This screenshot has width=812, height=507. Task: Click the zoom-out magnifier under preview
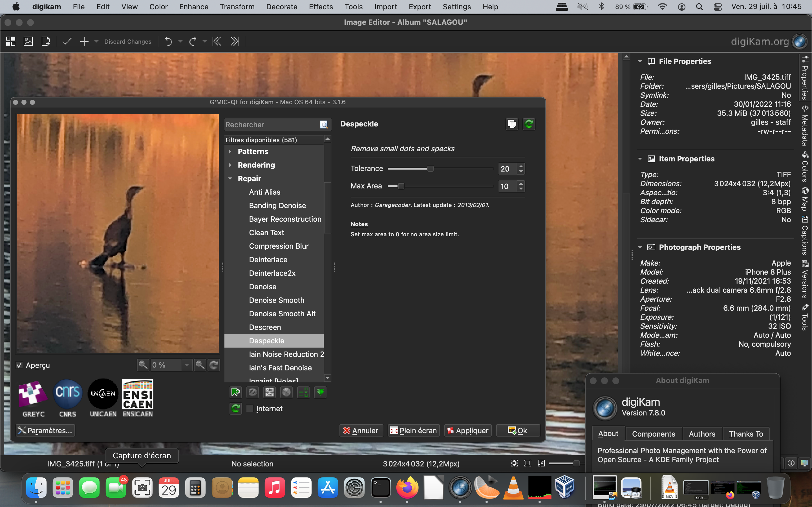coord(143,365)
